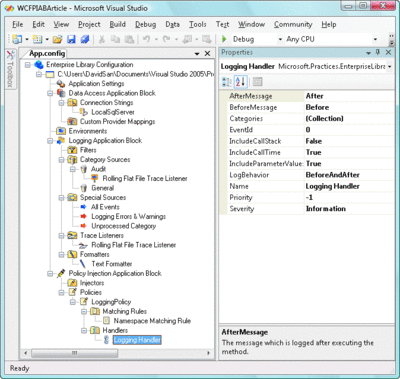Edit the BeforeMessage value field
Screen dimensions: 400x379
[x=349, y=107]
